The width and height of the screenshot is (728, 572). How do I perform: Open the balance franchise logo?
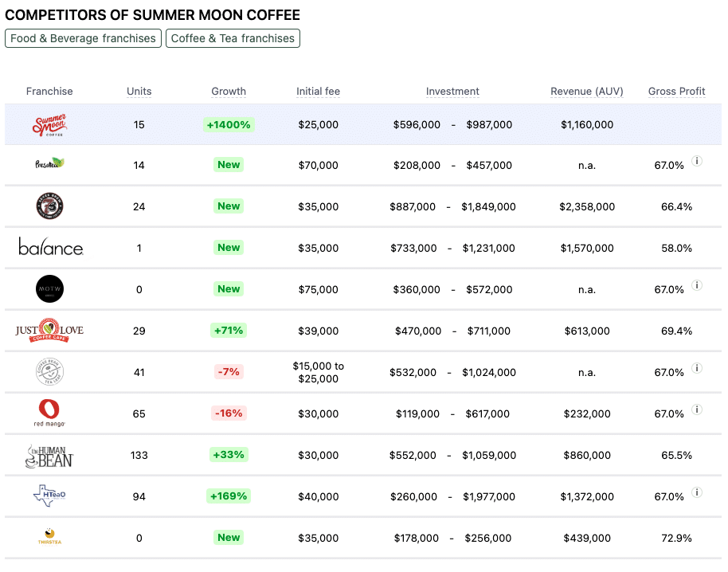(51, 246)
